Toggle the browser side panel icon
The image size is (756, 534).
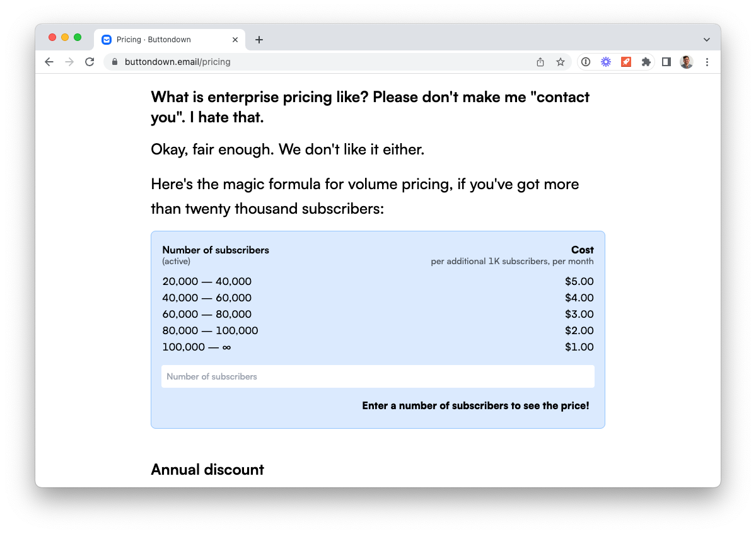666,62
